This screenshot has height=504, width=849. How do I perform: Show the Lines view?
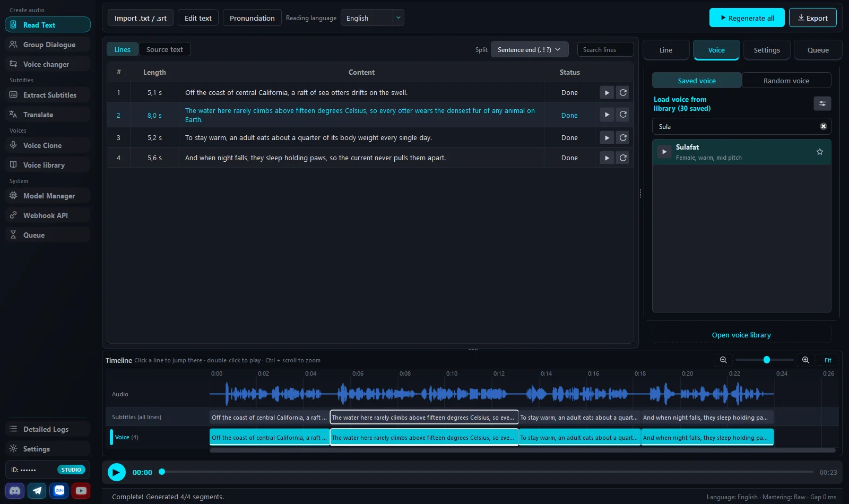click(122, 49)
